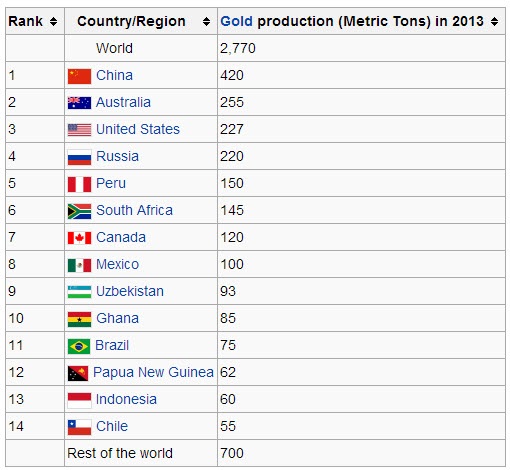Image resolution: width=510 pixels, height=470 pixels.
Task: Click the Brazil flag icon
Action: (79, 346)
